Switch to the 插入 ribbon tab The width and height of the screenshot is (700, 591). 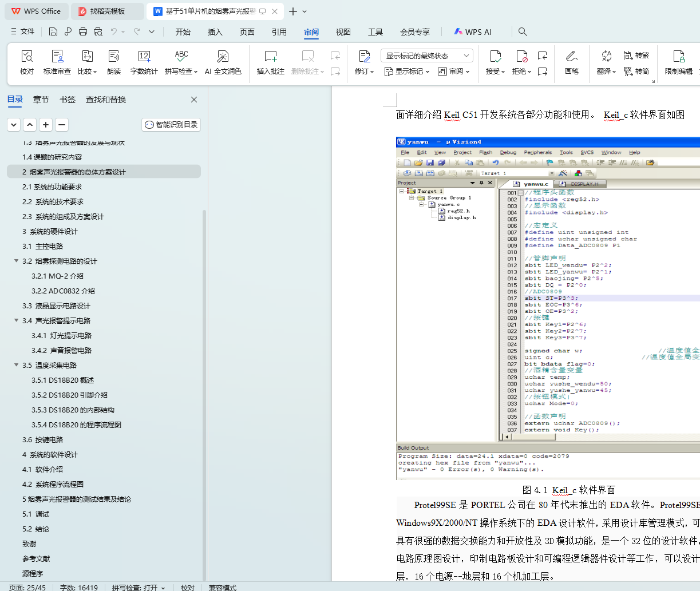pos(215,32)
